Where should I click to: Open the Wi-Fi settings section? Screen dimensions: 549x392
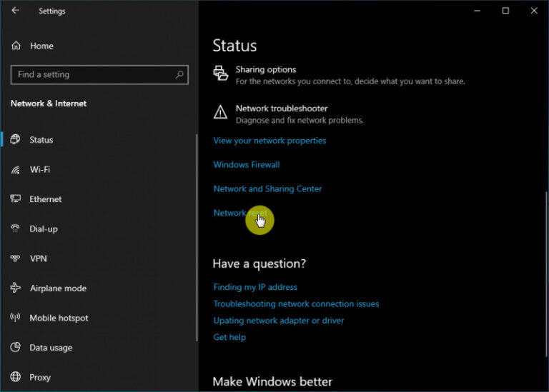point(40,170)
